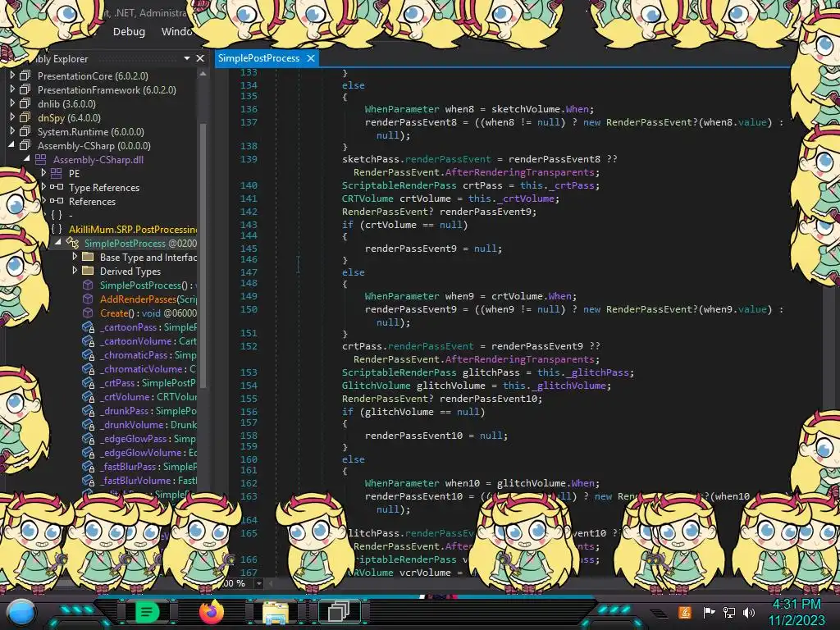
Task: Close the Assembly Explorer panel
Action: click(200, 58)
